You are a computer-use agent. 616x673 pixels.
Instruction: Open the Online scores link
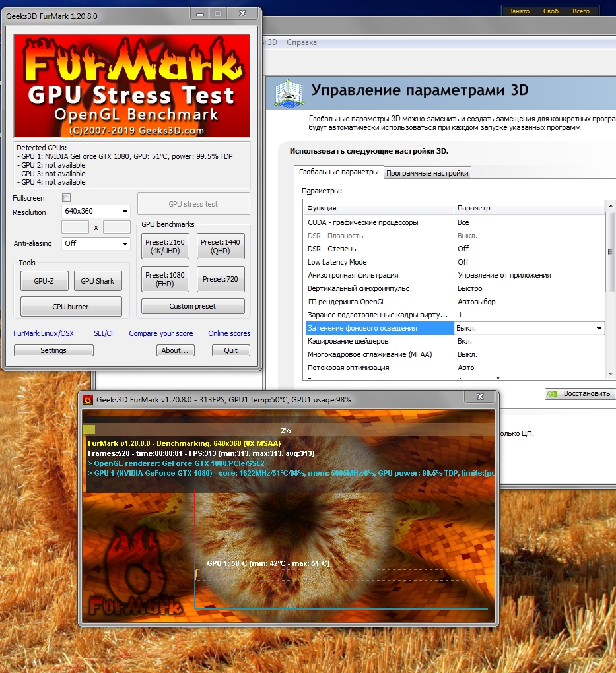(x=229, y=333)
